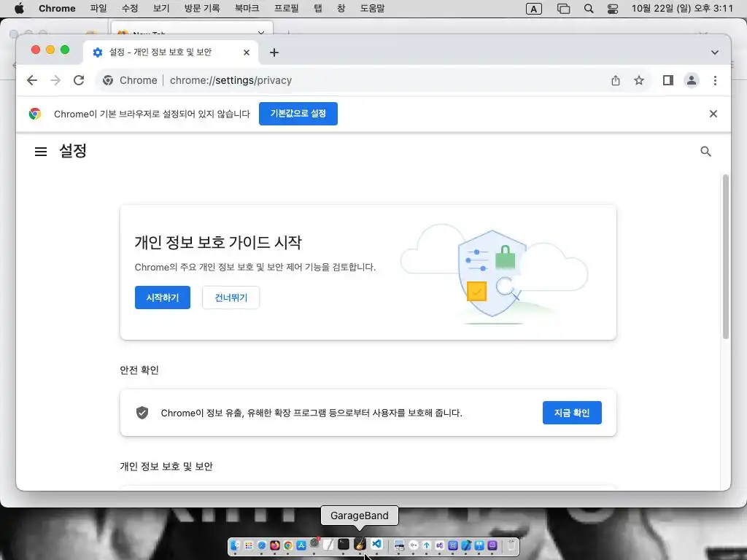This screenshot has width=747, height=560.
Task: Bookmark this tab with the star icon
Action: click(639, 80)
